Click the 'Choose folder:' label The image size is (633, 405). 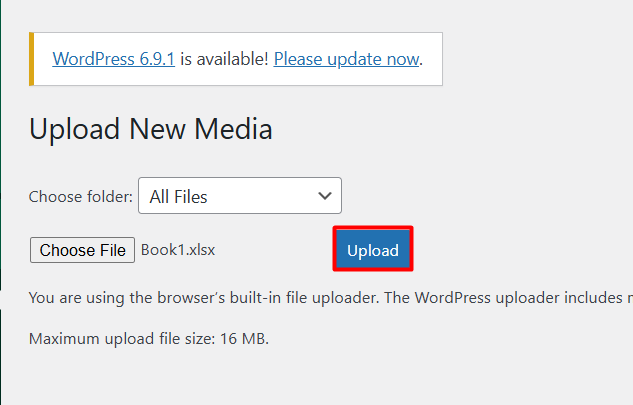(x=80, y=197)
